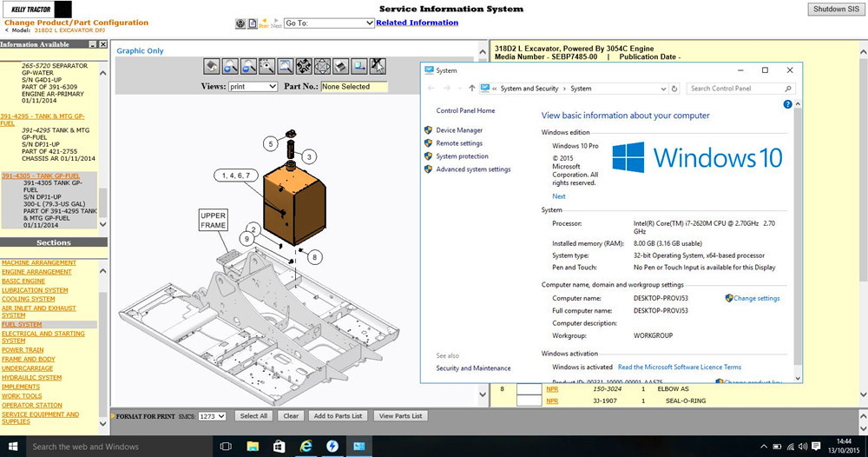Image resolution: width=868 pixels, height=457 pixels.
Task: Open the LUBRICATION SYSTEM section
Action: (35, 290)
